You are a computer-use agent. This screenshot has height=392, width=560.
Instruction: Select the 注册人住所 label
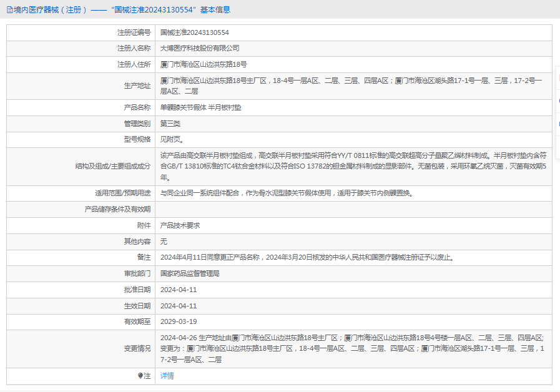(134, 64)
